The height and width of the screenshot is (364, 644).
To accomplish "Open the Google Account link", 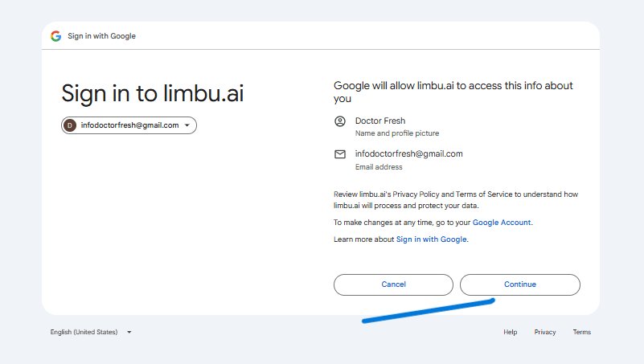I will tap(502, 223).
